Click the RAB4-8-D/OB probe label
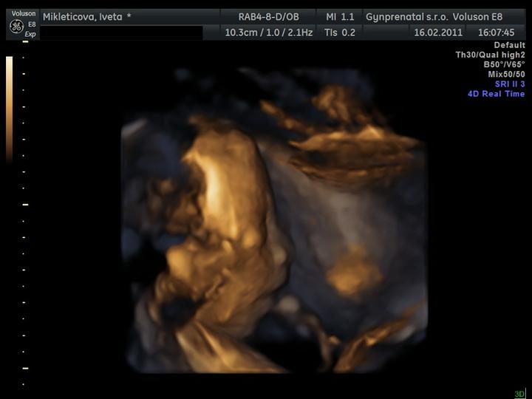The height and width of the screenshot is (399, 532). click(268, 16)
